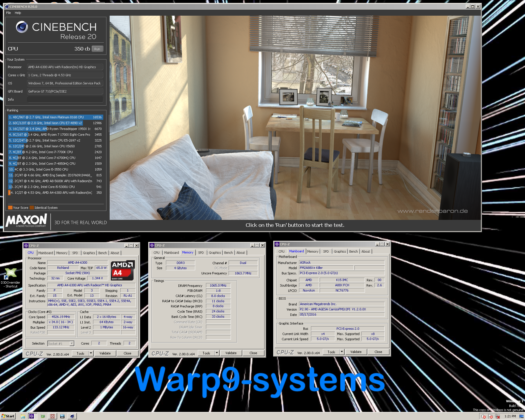Expand Tools arrow in CPU-Z Memory window

click(217, 353)
